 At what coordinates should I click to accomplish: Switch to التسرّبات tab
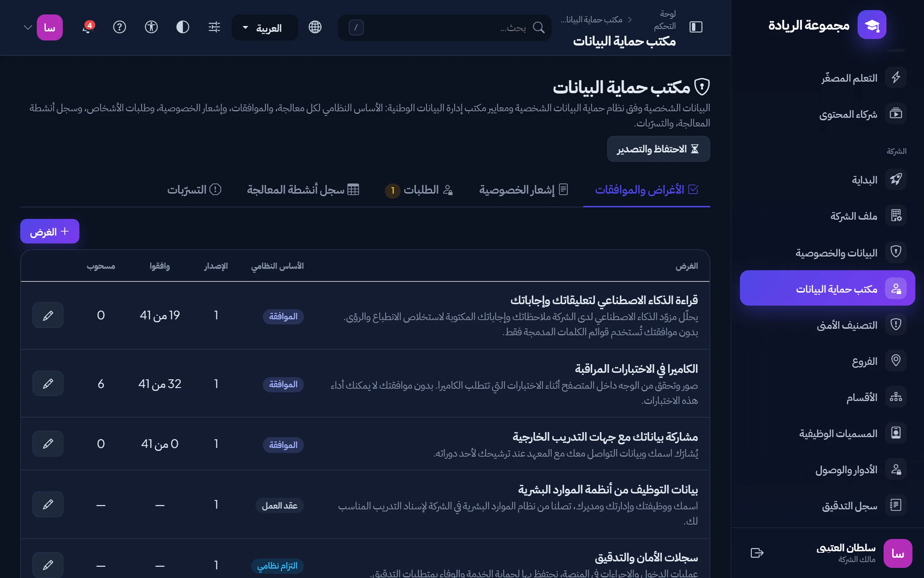click(x=194, y=190)
